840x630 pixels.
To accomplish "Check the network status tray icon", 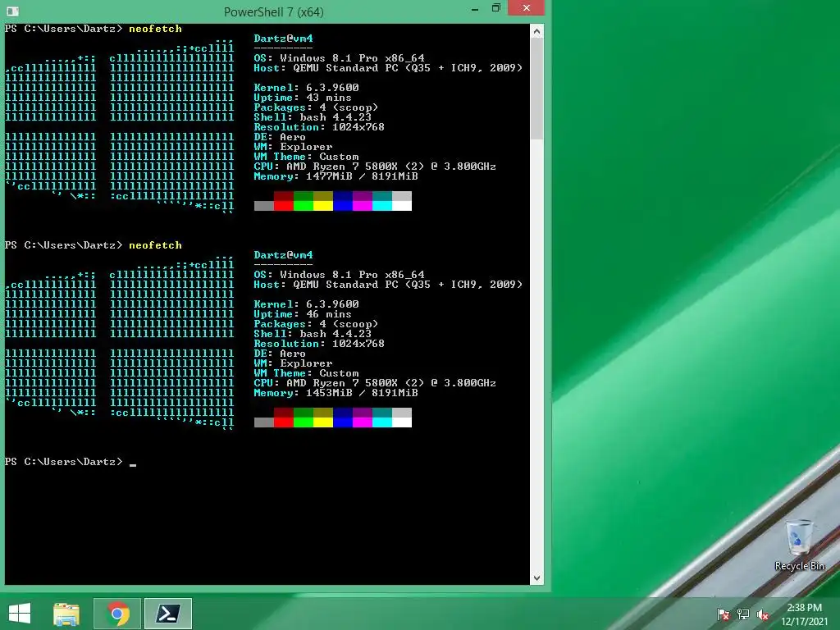I will [743, 614].
